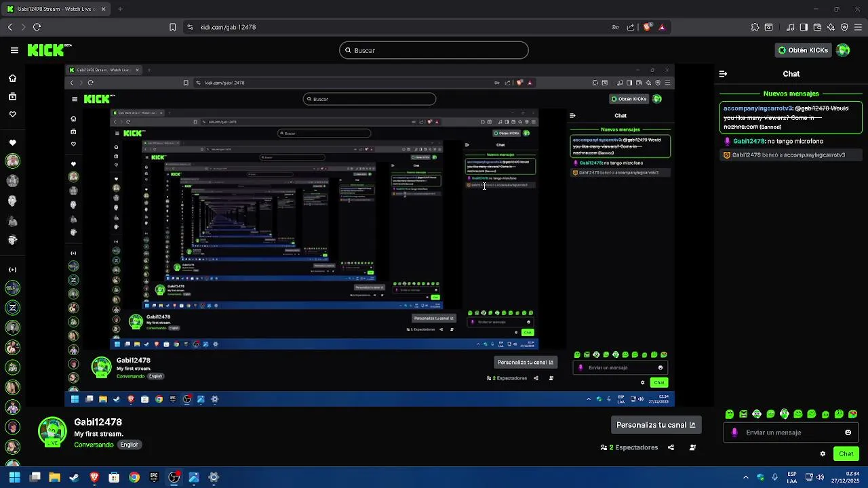Screen dimensions: 868x488
Task: Open the Browse icon in the left sidebar
Action: tap(12, 96)
